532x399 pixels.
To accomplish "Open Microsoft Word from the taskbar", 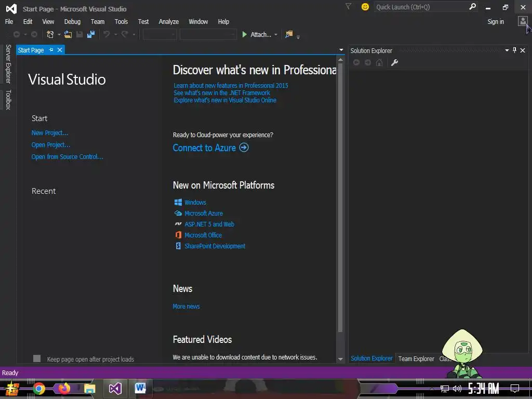I will pos(140,388).
